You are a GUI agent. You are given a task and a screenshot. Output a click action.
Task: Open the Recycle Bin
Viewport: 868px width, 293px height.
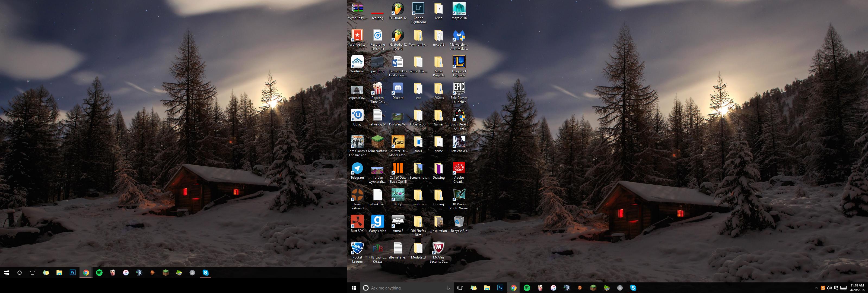459,224
